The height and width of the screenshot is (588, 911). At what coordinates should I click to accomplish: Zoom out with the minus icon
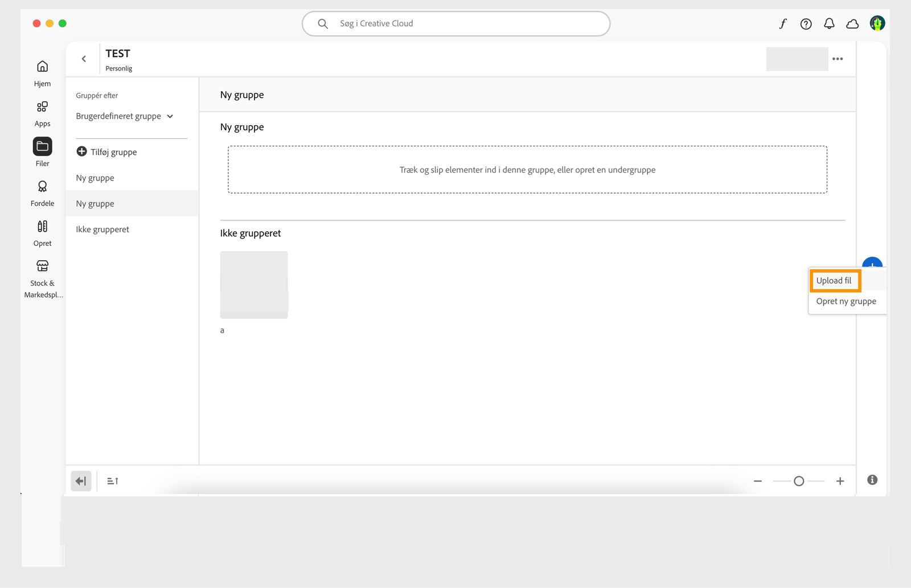pos(758,481)
